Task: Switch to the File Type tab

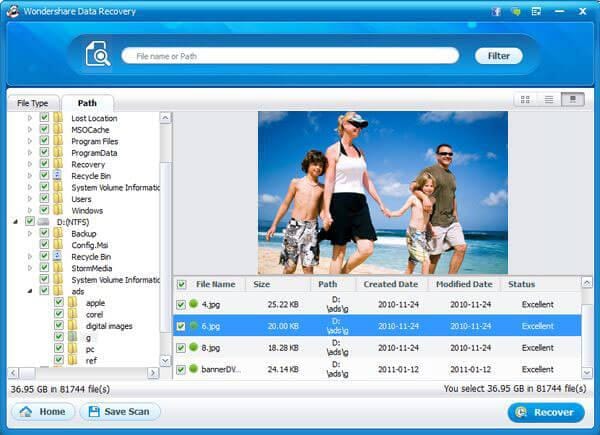Action: pos(33,103)
